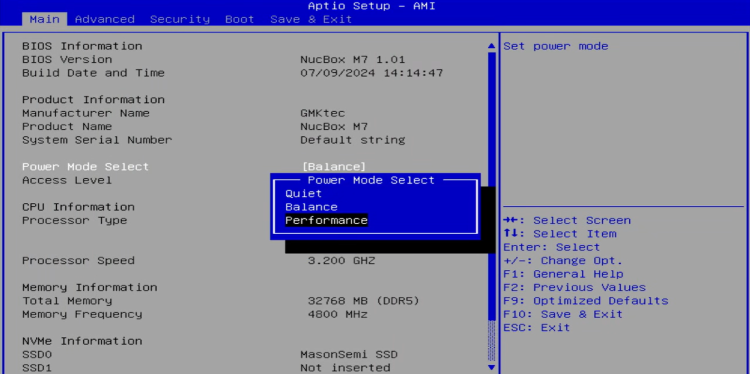Open the Security tab

(180, 19)
